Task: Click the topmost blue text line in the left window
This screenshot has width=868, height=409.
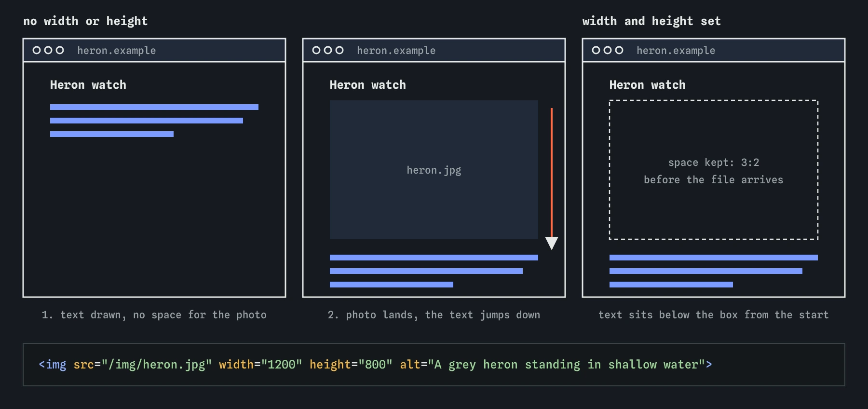Action: coord(154,107)
